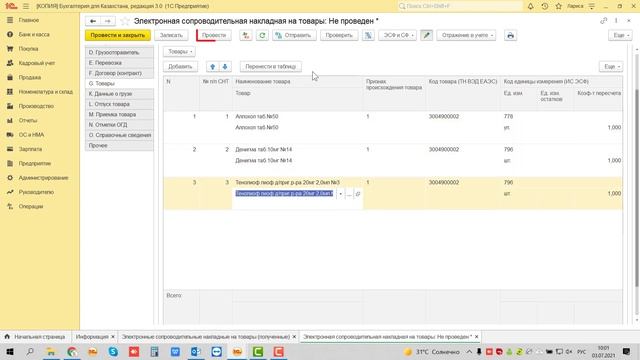The image size is (640, 360).
Task: Click the percent-style icon after Проверить
Action: (368, 36)
